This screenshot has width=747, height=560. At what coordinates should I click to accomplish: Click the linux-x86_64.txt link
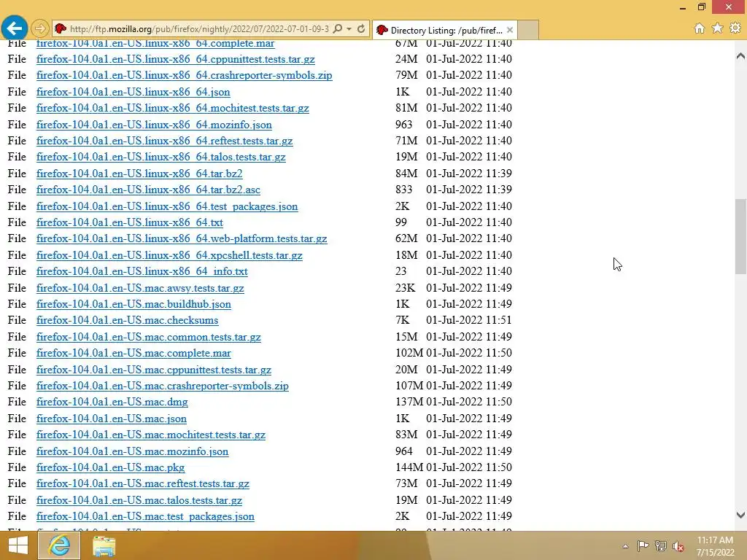[130, 222]
